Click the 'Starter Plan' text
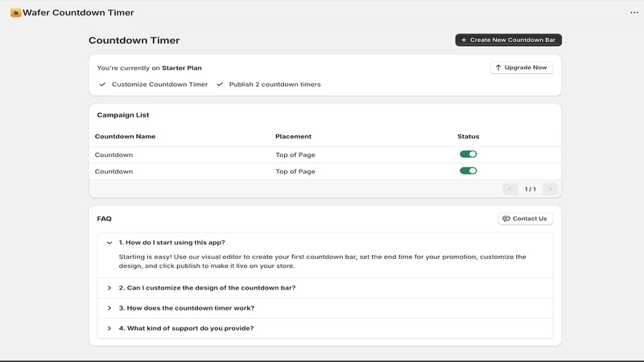644x362 pixels. pos(182,68)
